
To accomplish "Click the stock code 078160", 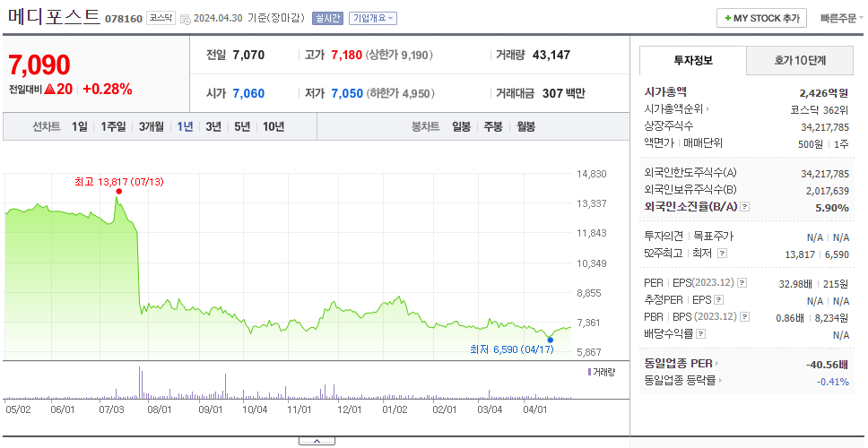I will click(x=124, y=19).
